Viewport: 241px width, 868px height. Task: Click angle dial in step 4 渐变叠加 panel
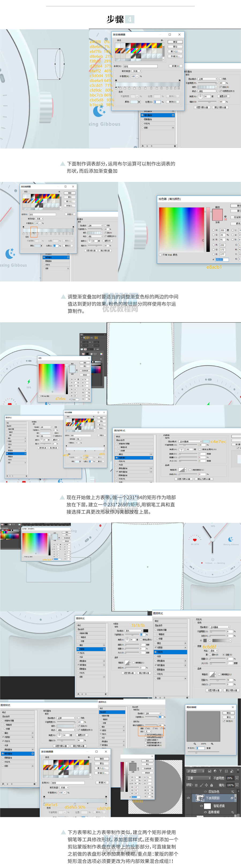[x=201, y=96]
